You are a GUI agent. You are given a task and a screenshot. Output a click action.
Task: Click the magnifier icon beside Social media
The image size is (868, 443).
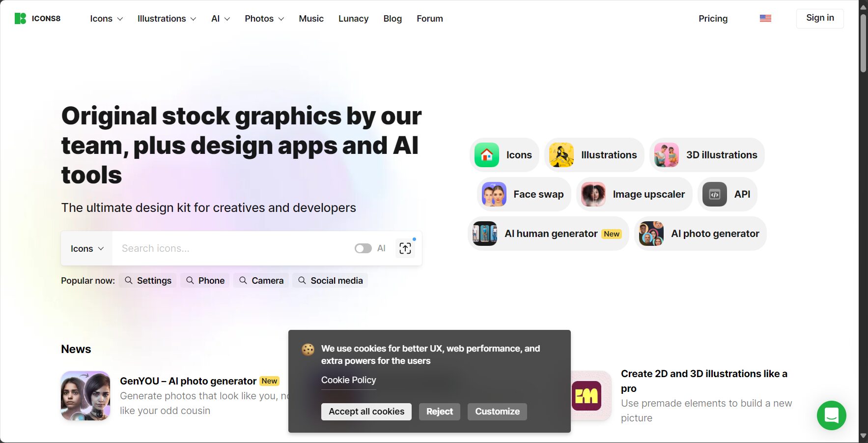(x=302, y=280)
